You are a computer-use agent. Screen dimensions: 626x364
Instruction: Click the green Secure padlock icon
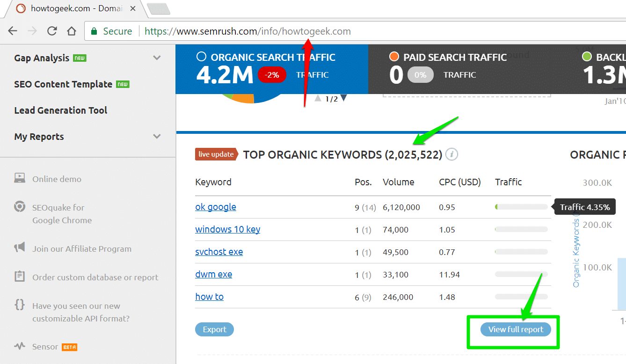click(x=94, y=31)
